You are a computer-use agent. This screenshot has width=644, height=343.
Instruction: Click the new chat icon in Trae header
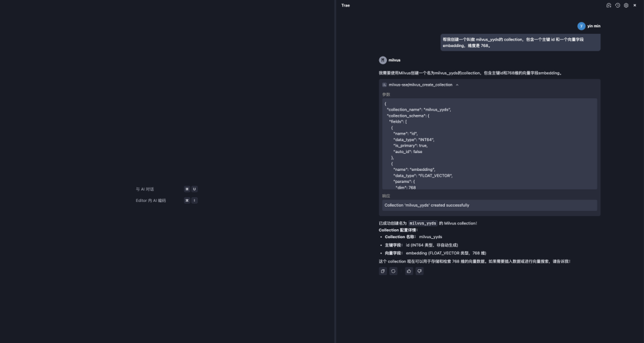pyautogui.click(x=609, y=5)
